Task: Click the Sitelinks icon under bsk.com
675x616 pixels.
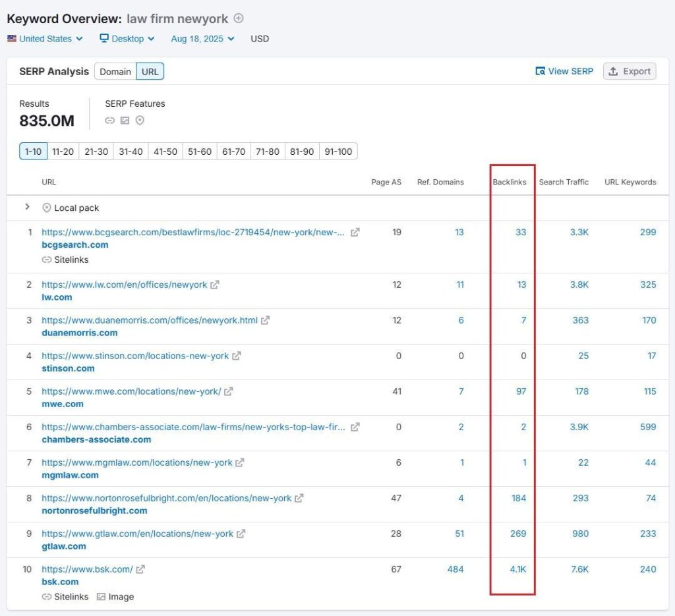Action: tap(47, 597)
